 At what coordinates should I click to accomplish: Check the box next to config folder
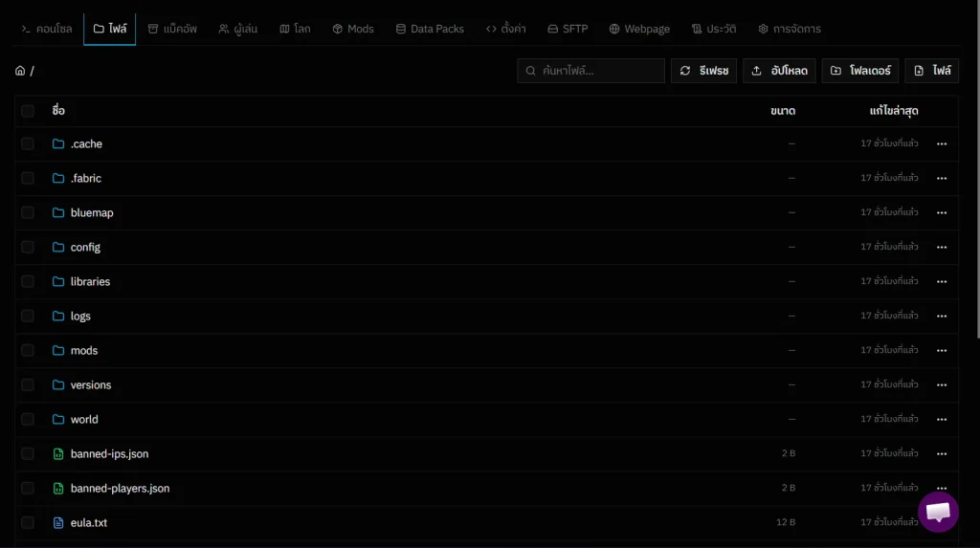click(x=28, y=248)
